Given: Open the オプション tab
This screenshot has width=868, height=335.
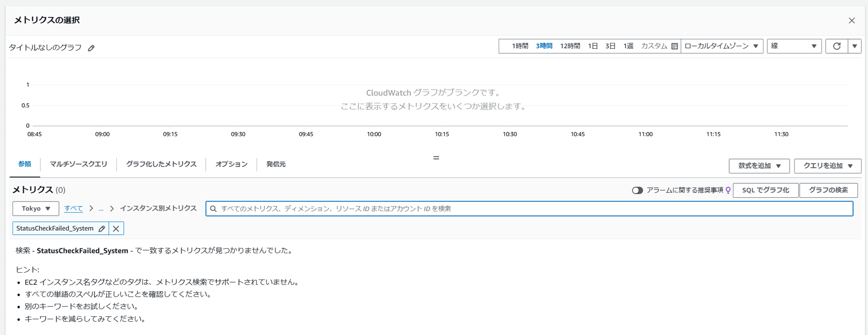Looking at the screenshot, I should (x=231, y=164).
